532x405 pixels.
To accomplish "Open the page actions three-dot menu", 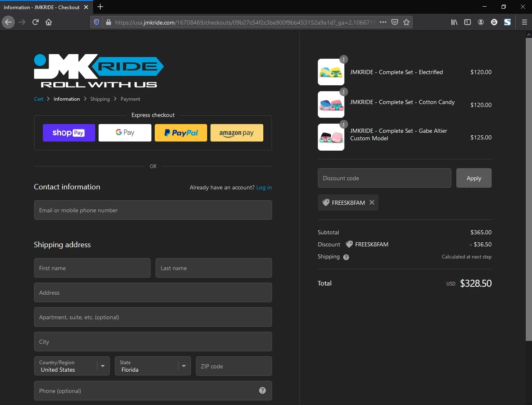I will click(x=383, y=22).
